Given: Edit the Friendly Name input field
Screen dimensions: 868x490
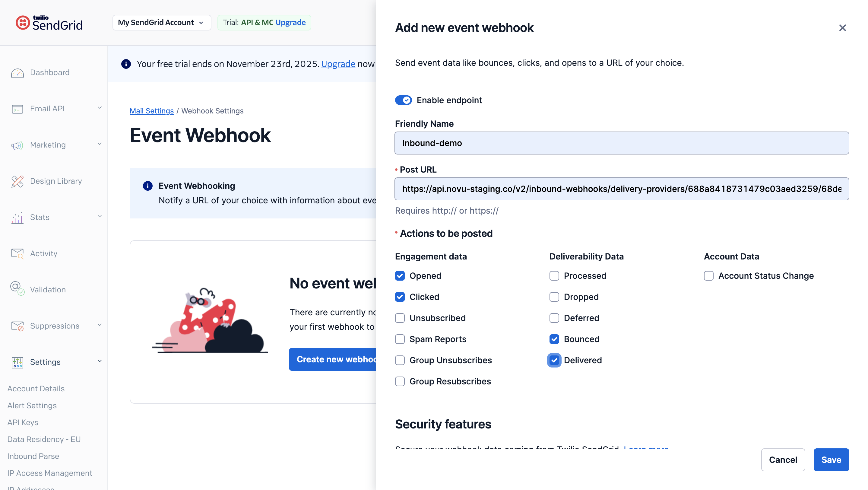Looking at the screenshot, I should coord(622,143).
